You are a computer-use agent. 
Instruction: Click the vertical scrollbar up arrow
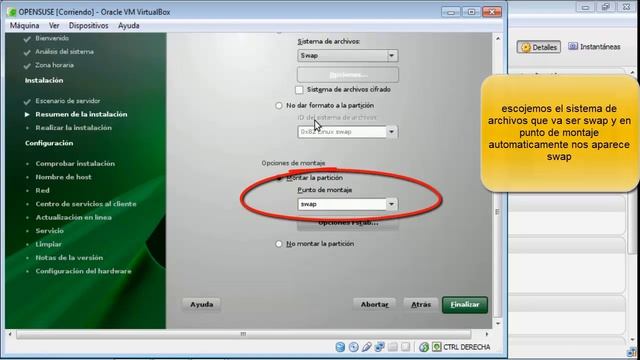[x=498, y=38]
